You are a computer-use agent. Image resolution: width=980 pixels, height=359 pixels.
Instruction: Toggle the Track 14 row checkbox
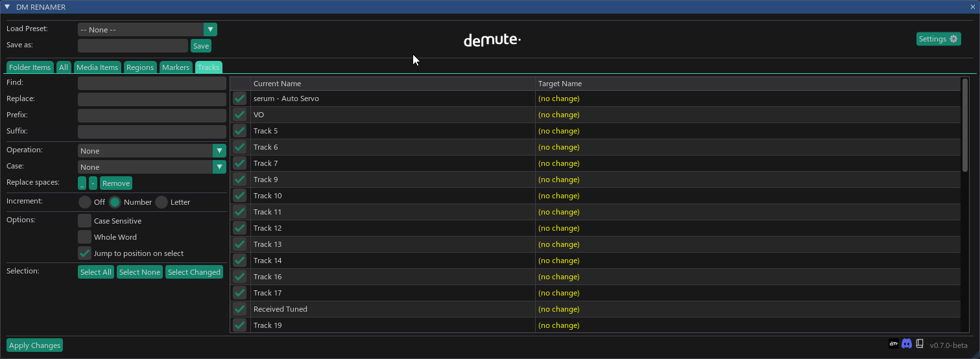(x=240, y=261)
